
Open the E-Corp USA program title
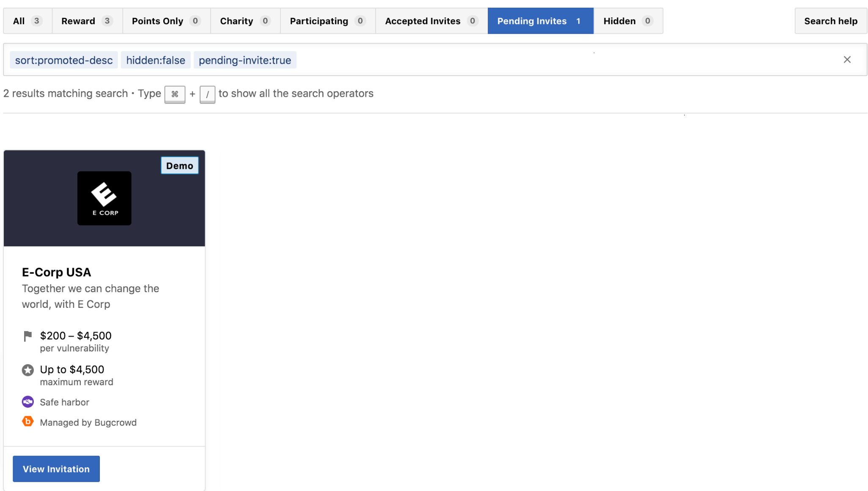point(56,272)
